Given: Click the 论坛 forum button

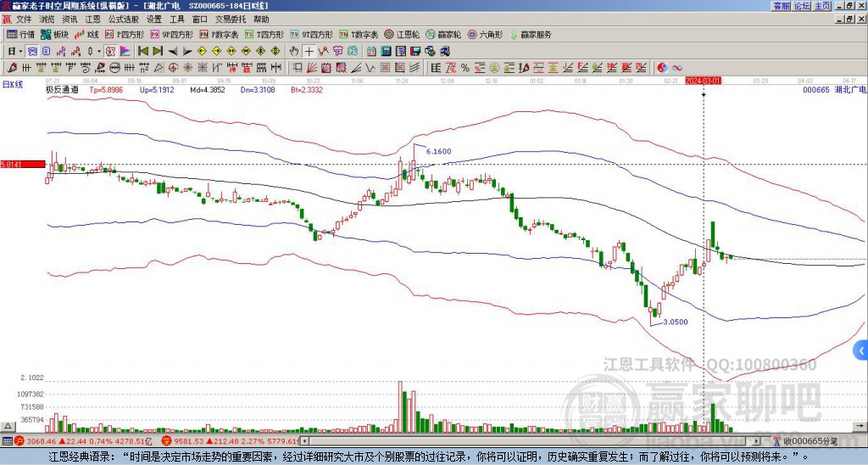Looking at the screenshot, I should (802, 6).
